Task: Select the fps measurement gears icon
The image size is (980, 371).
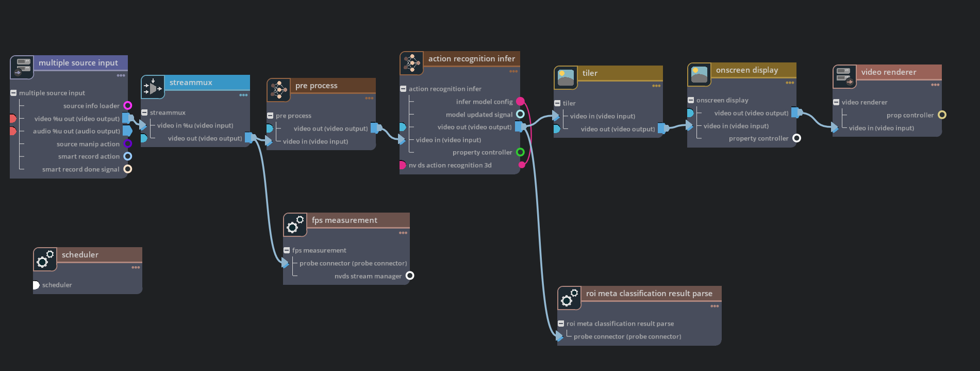Action: pyautogui.click(x=295, y=225)
